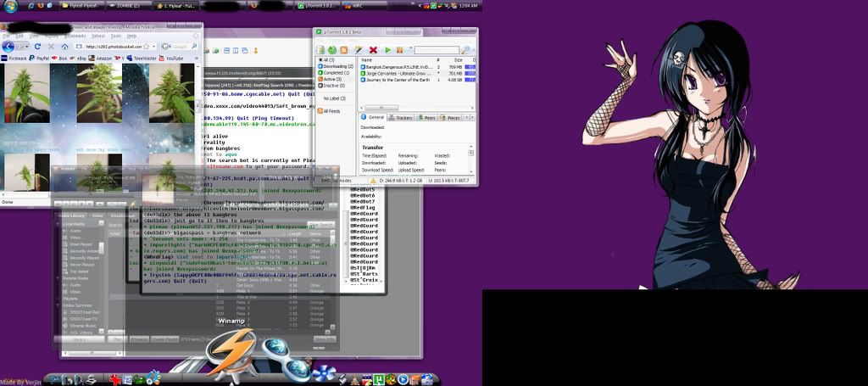Remove torrent with the red X icon
Screen dimensions: 868x386
click(373, 50)
